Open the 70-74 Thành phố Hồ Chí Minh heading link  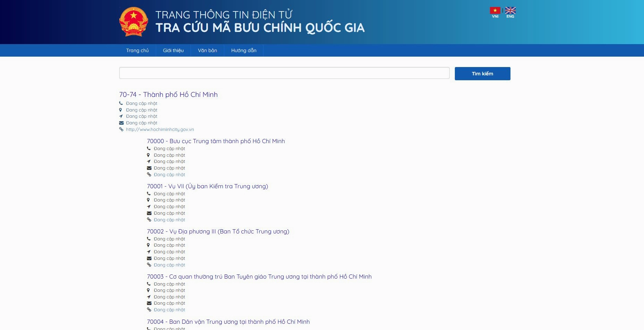(168, 94)
